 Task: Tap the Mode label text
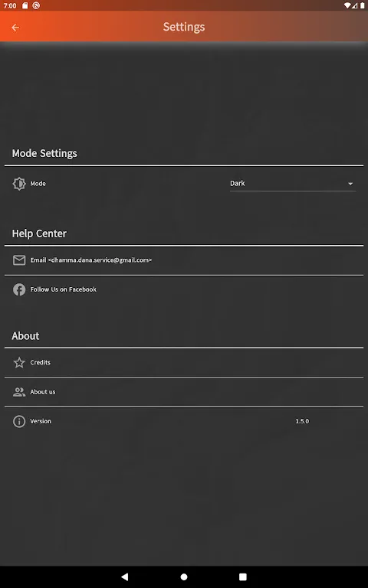[38, 184]
